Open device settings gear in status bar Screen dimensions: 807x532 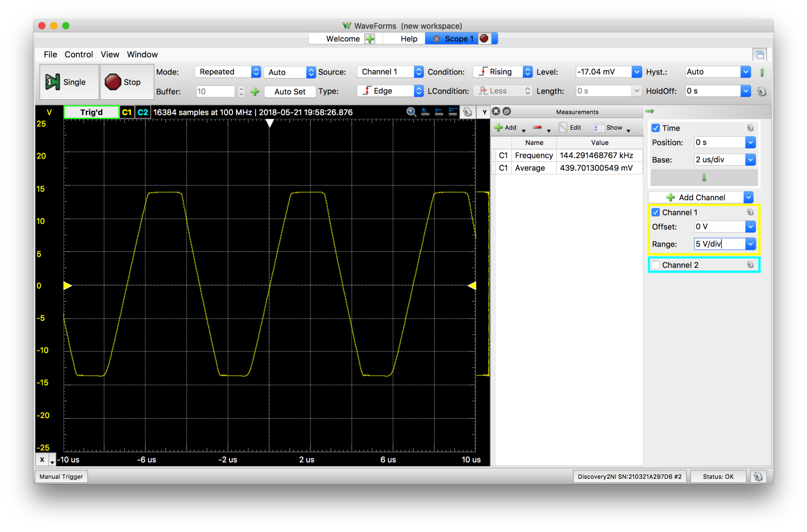tap(758, 476)
